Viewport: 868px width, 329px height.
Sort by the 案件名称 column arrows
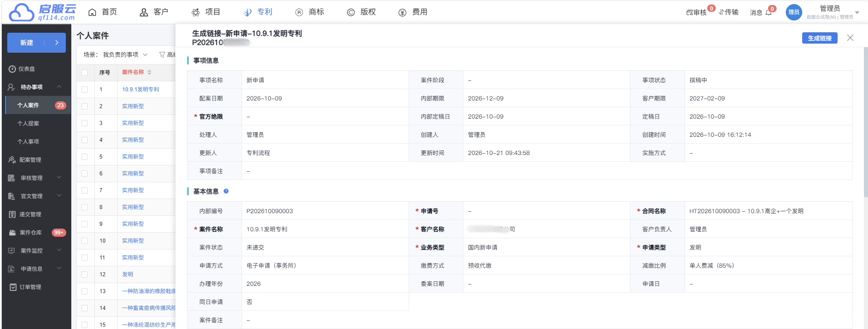click(149, 72)
